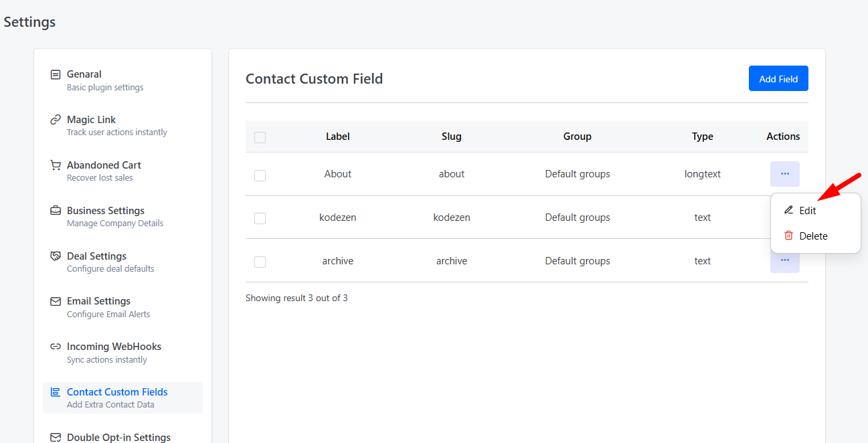Viewport: 868px width, 443px height.
Task: Open Business Settings section
Action: click(x=122, y=217)
